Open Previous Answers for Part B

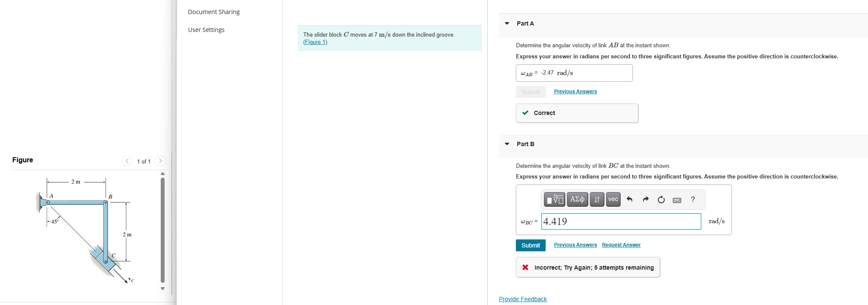coord(575,245)
